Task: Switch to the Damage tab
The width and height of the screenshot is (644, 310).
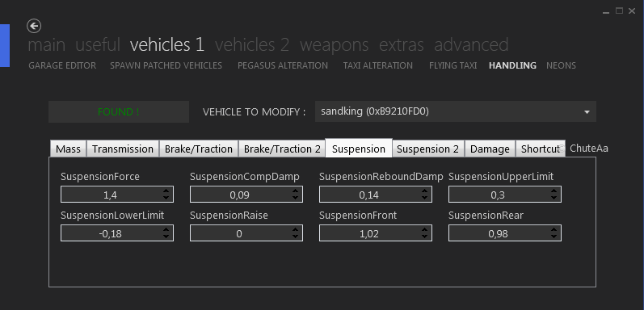Action: [490, 149]
